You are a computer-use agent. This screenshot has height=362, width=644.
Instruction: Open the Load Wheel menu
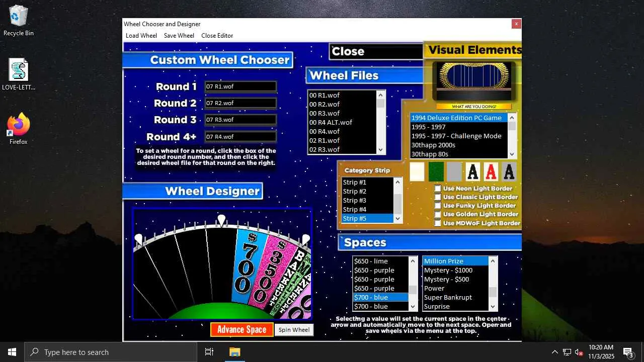point(141,36)
